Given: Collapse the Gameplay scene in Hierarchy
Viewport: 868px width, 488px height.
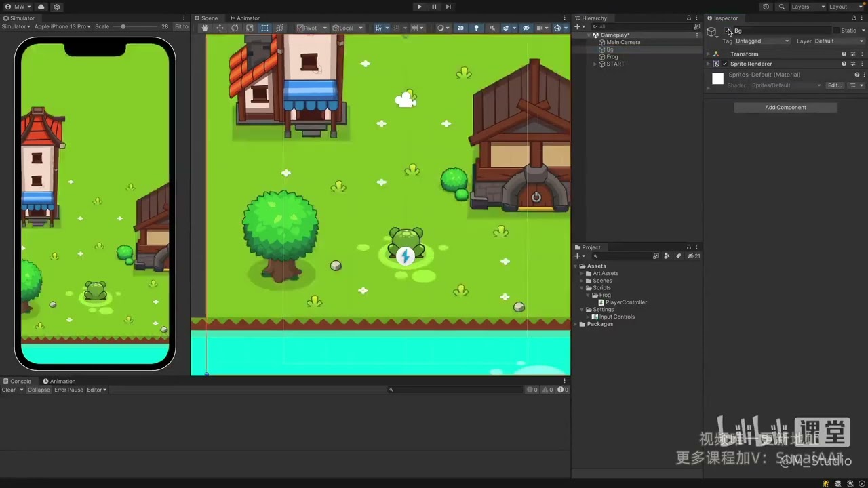Looking at the screenshot, I should pyautogui.click(x=588, y=35).
